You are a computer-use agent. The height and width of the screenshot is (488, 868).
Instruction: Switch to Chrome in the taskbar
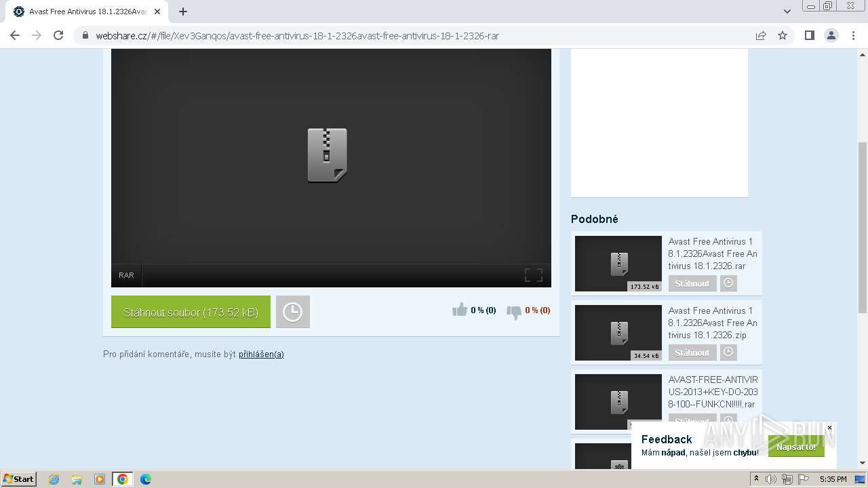tap(123, 479)
